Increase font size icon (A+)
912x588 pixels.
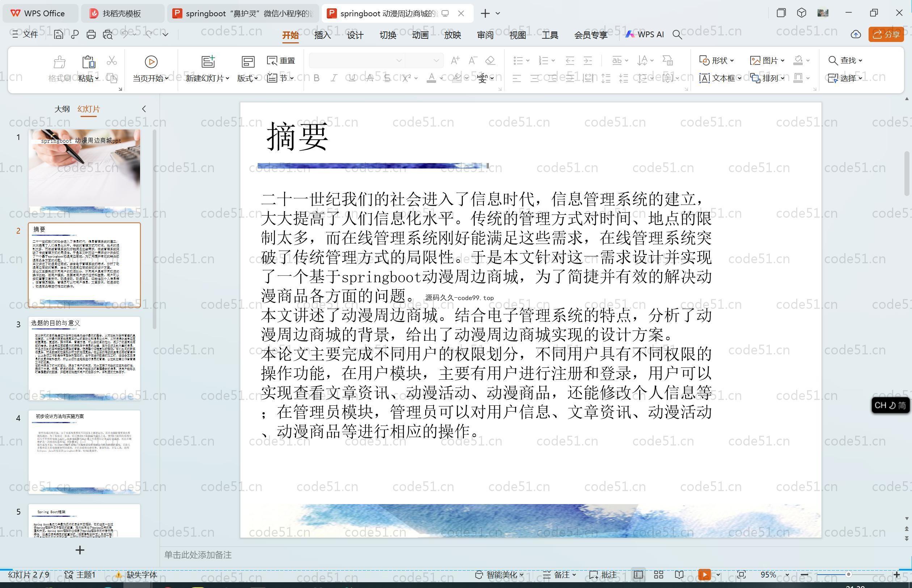pyautogui.click(x=455, y=60)
